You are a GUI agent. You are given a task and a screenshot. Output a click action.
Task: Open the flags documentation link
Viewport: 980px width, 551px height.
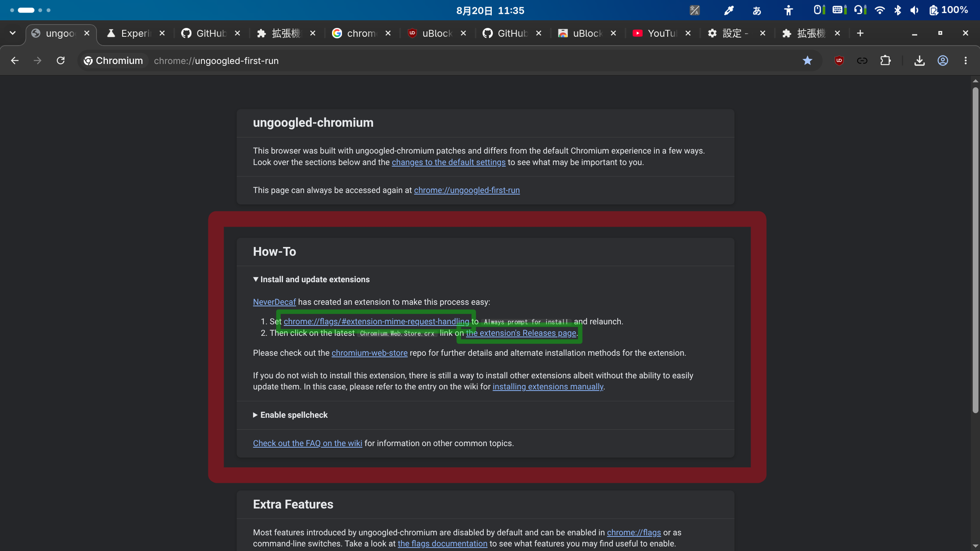[x=442, y=544]
